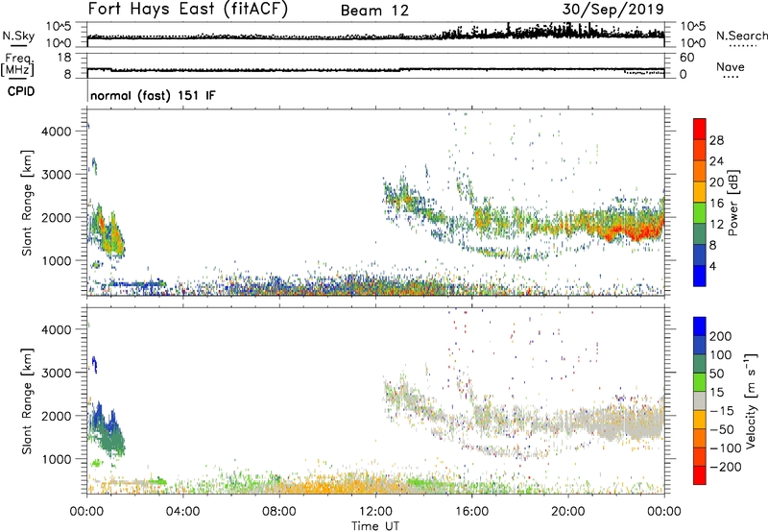Click the '60' Nave axis tick label
Screen dimensions: 768x532
pyautogui.click(x=686, y=58)
